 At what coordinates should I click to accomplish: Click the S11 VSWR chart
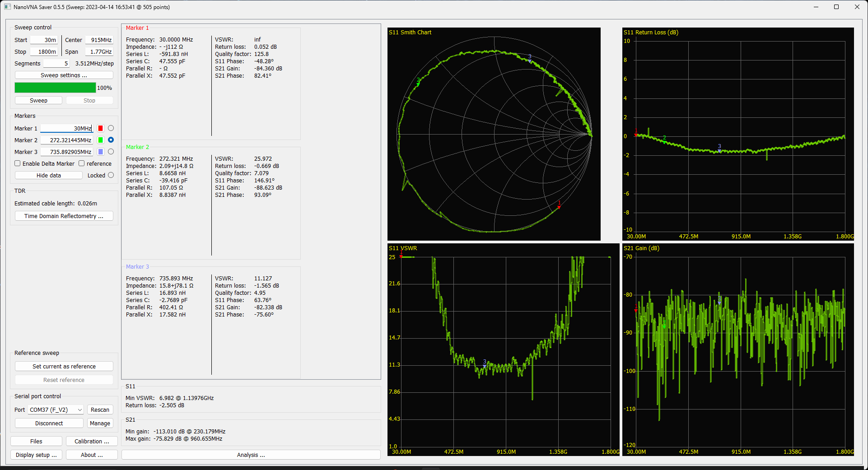[504, 350]
